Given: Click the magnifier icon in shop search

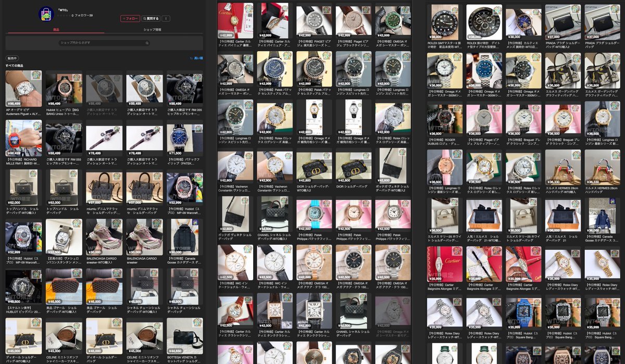Looking at the screenshot, I should point(147,42).
